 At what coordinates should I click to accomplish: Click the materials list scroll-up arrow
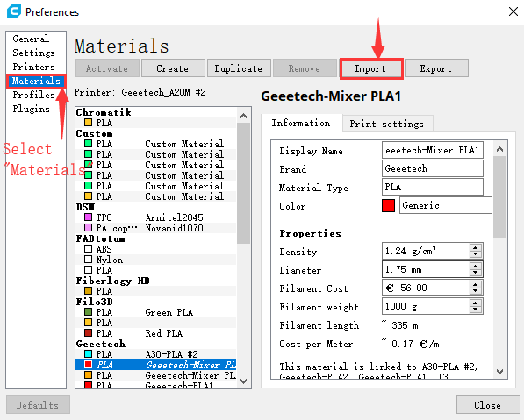[244, 116]
